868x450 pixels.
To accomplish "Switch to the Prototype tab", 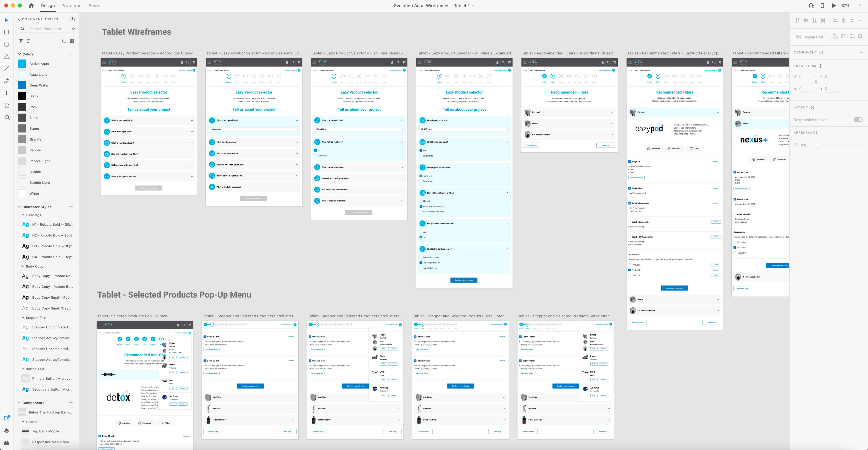I will 71,6.
